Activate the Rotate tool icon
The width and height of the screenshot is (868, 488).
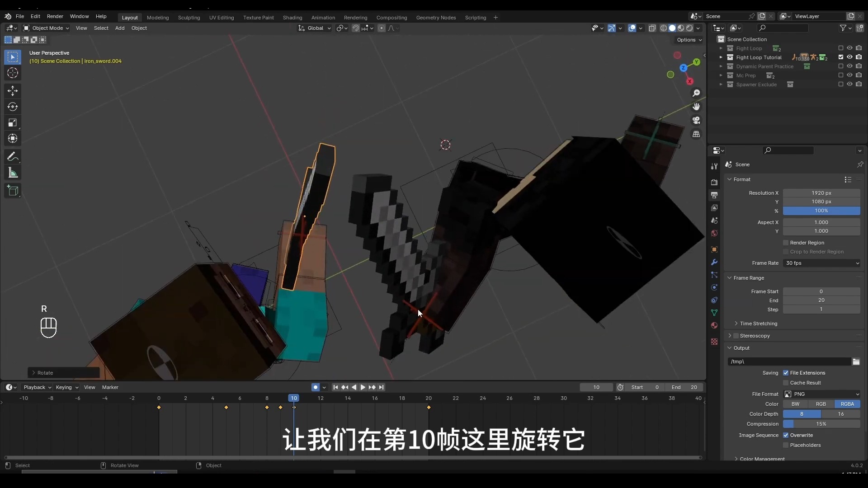(x=13, y=107)
